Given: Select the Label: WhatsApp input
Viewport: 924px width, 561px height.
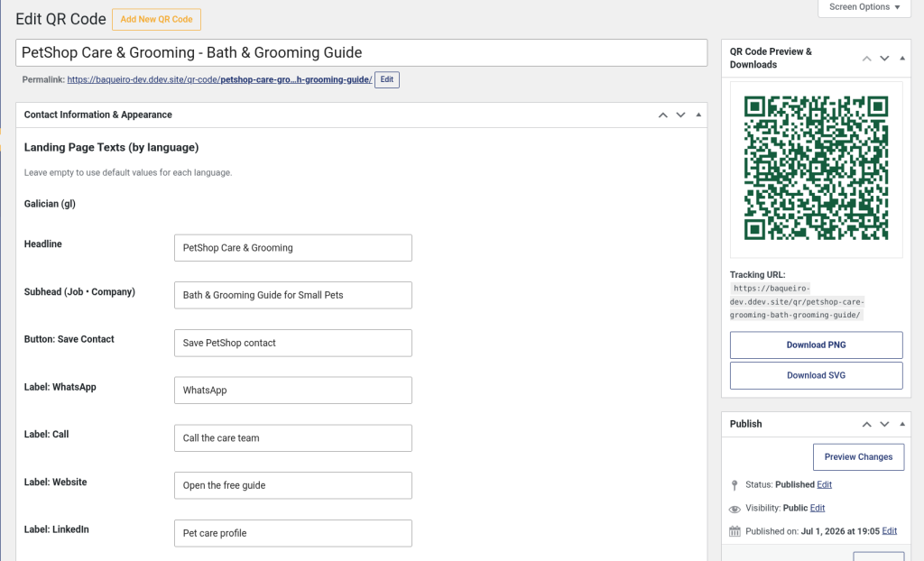Looking at the screenshot, I should 293,391.
